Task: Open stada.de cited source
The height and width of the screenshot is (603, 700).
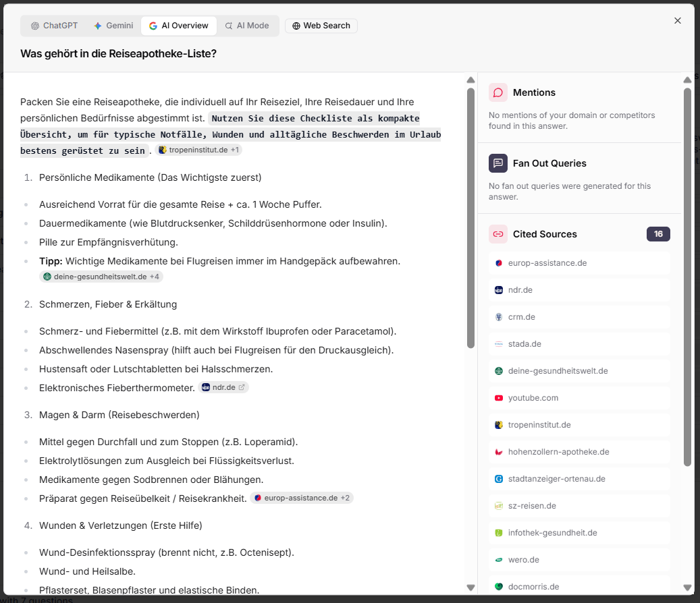Action: [x=579, y=344]
